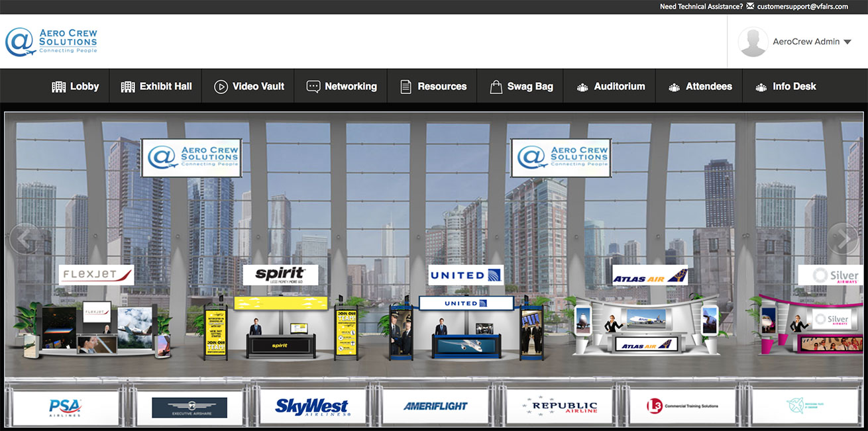The width and height of the screenshot is (868, 431).
Task: Email customersupport@vfairs.com for technical assistance
Action: 802,7
